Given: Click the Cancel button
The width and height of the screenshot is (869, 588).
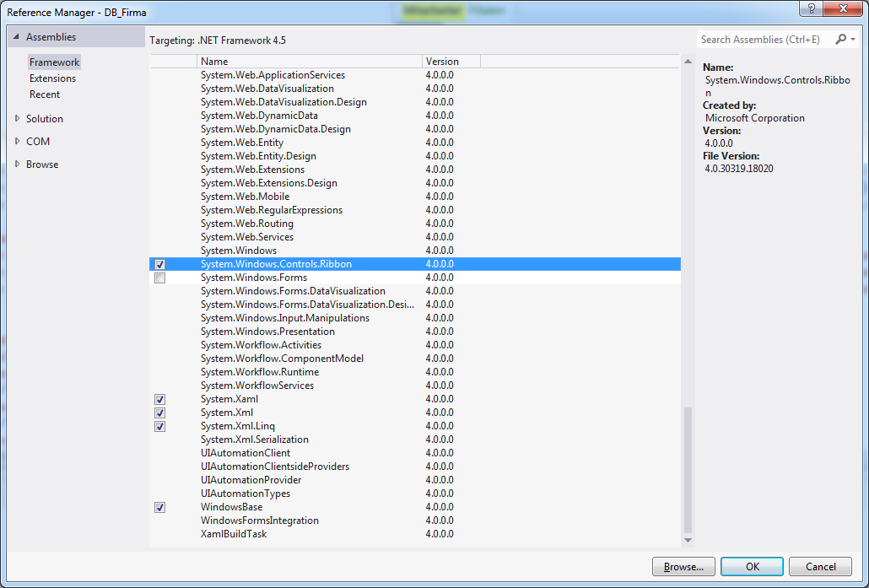Looking at the screenshot, I should 820,567.
